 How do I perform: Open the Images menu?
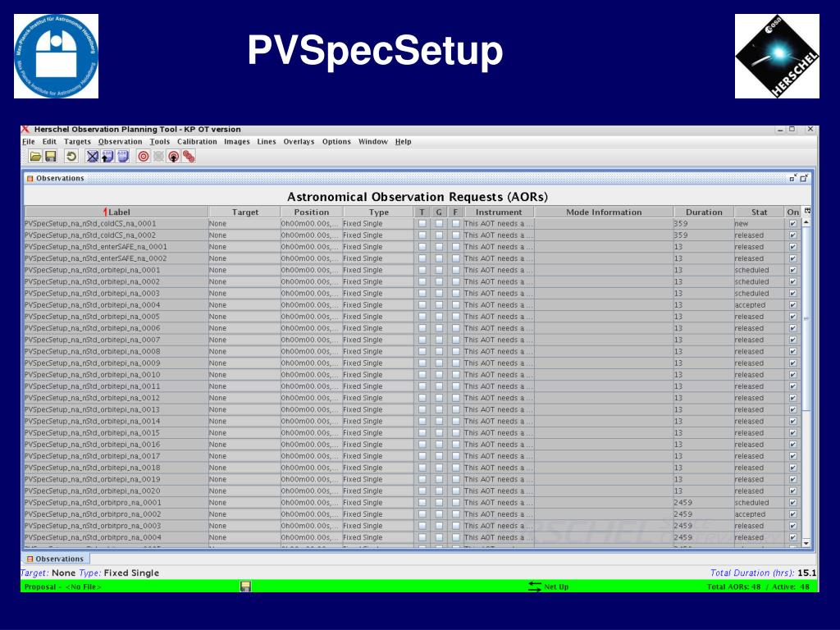(x=237, y=142)
